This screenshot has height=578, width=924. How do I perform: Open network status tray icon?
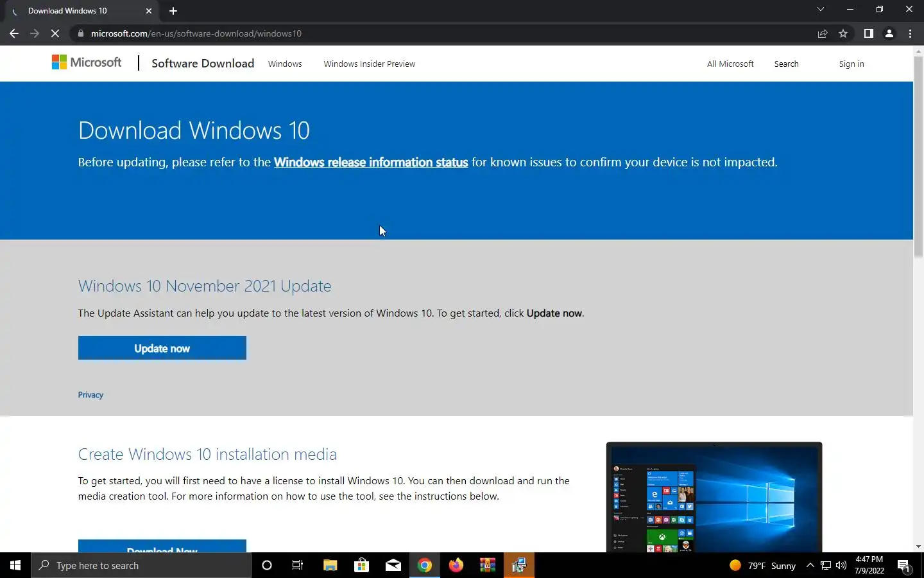(x=826, y=565)
